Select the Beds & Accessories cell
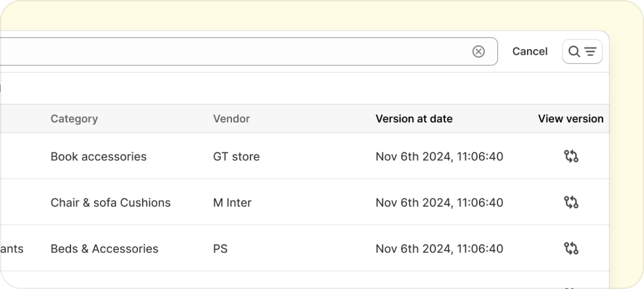Viewport: 644px width, 289px height. tap(104, 248)
